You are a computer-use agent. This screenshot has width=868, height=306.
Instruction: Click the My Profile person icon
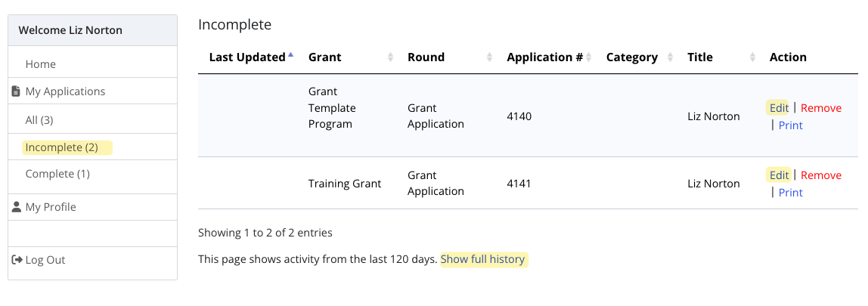click(x=17, y=207)
